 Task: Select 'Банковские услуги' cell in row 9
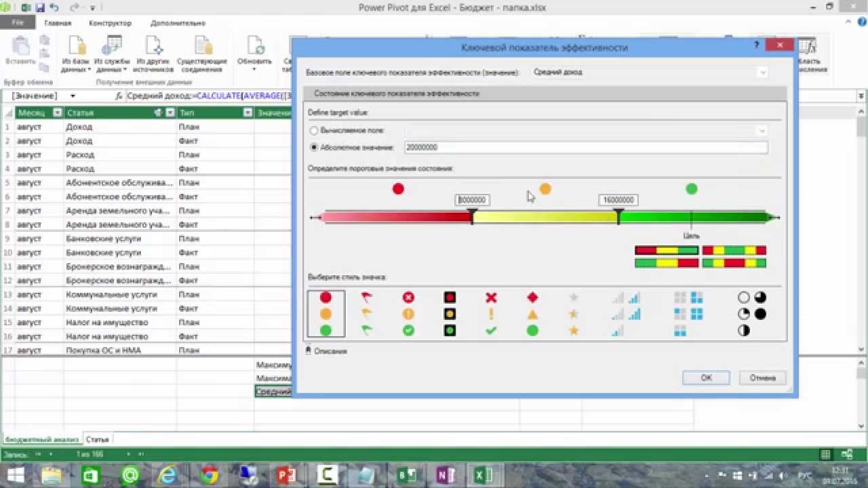[120, 239]
